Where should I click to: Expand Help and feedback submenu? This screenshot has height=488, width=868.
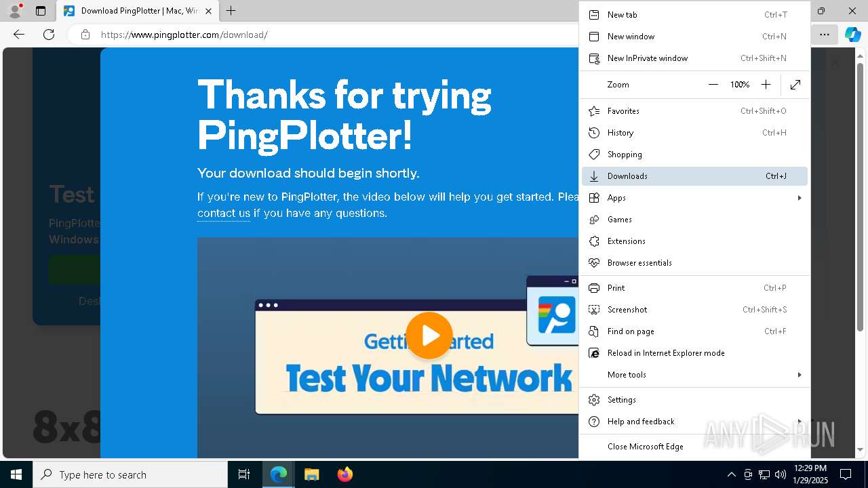(x=694, y=422)
